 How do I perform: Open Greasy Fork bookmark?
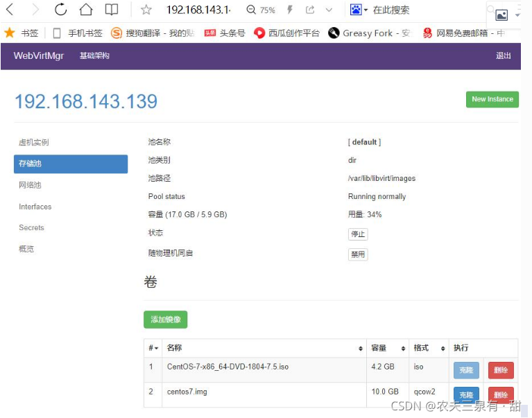370,33
